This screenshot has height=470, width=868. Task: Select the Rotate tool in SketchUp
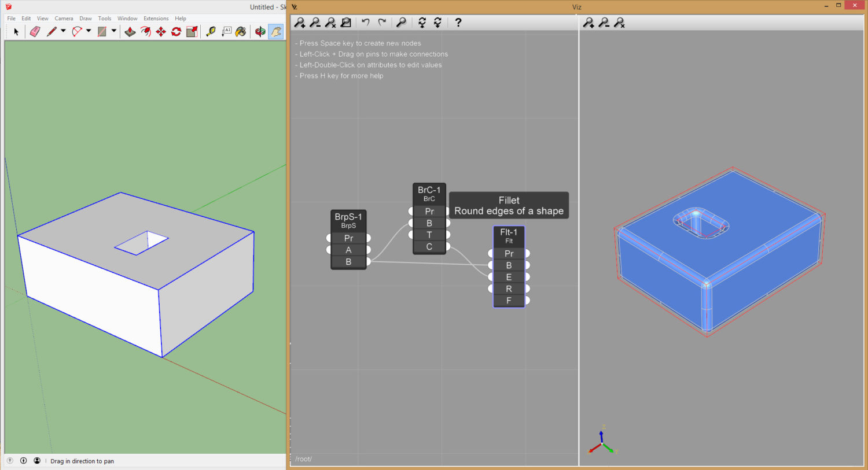(175, 31)
